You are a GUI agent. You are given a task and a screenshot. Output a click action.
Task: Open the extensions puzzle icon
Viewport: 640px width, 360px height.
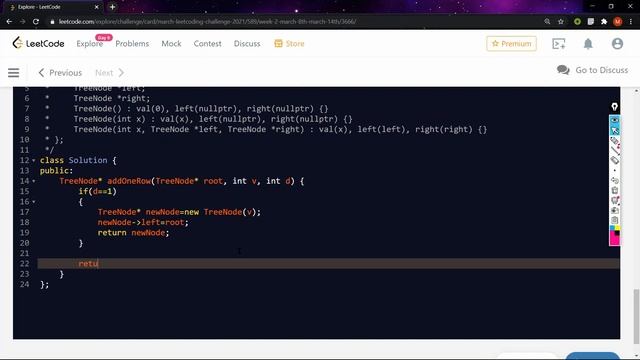click(x=604, y=22)
